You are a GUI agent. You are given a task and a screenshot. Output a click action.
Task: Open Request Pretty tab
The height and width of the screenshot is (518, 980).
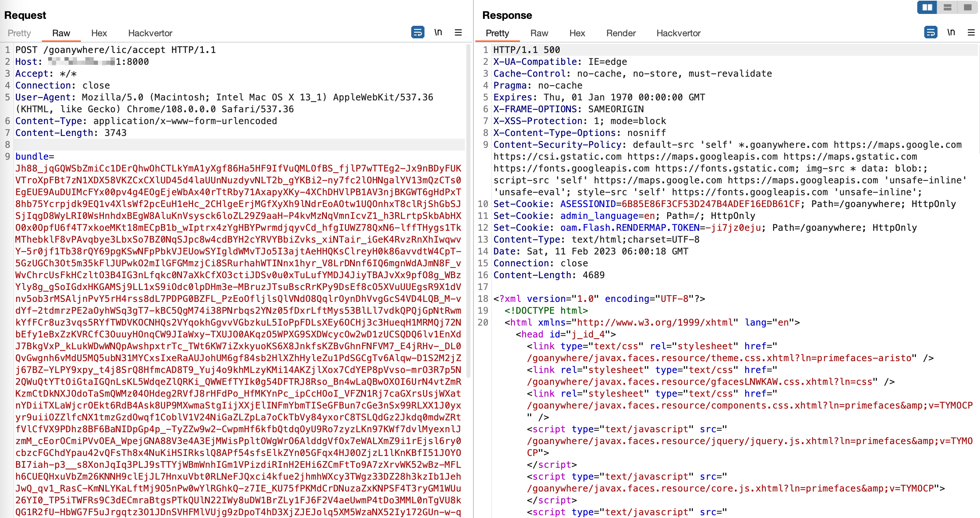tap(19, 33)
